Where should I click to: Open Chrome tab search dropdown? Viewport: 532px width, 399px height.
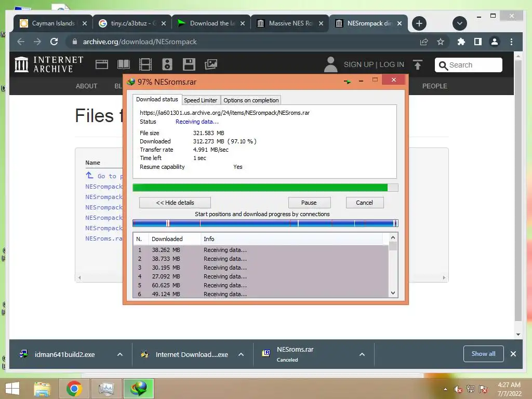[460, 23]
